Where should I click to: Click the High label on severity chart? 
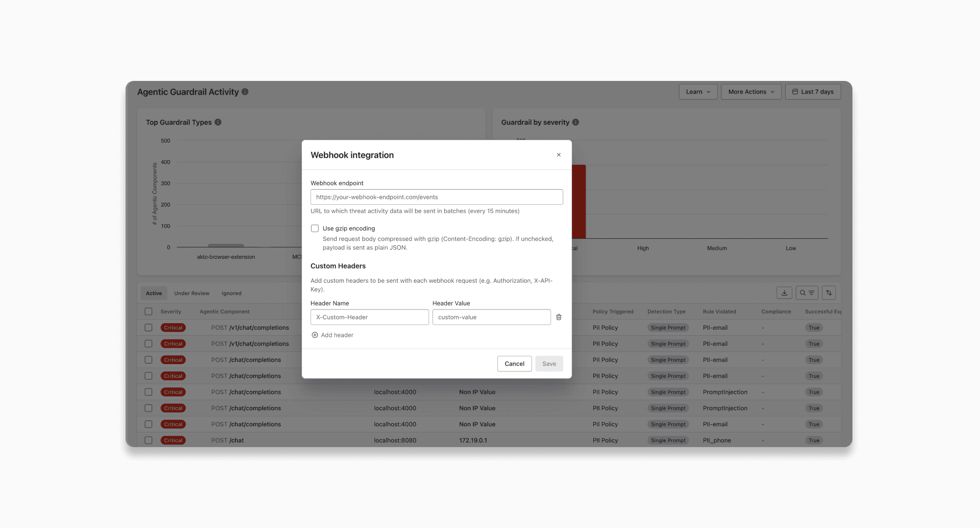pos(643,248)
